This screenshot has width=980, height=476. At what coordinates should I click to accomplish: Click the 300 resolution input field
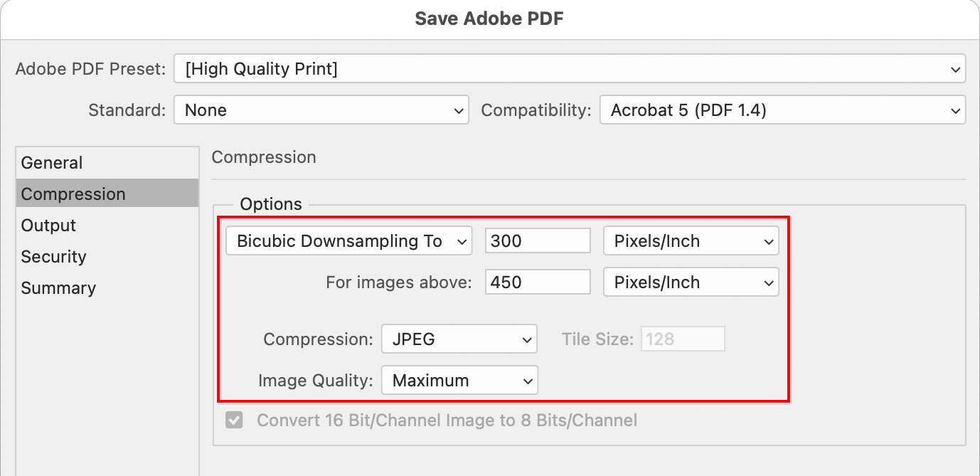tap(538, 240)
